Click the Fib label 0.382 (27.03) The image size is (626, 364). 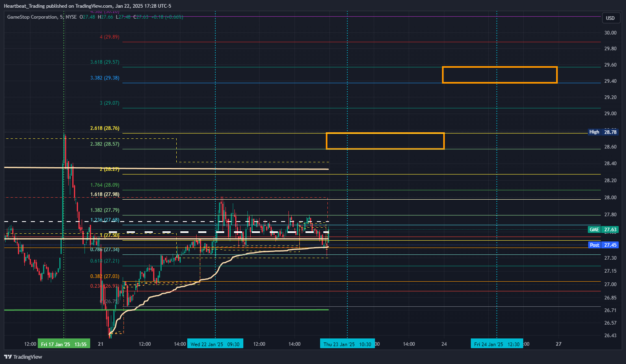pos(105,276)
